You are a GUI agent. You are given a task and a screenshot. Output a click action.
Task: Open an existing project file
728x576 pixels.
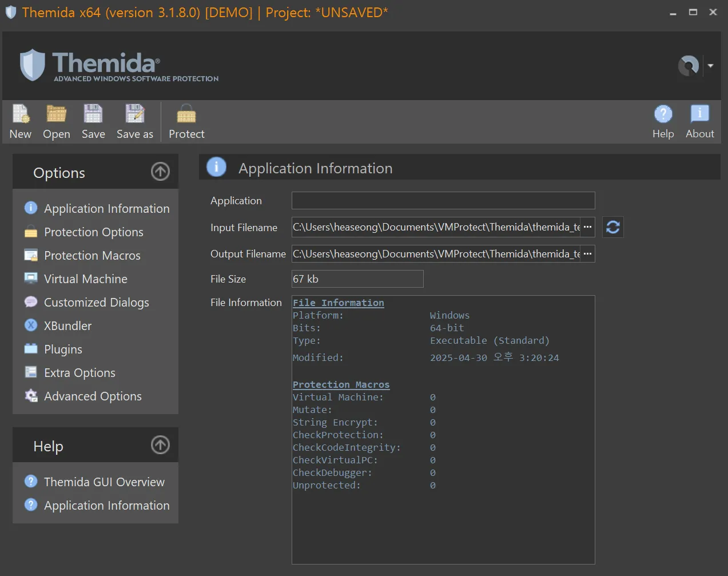point(57,122)
